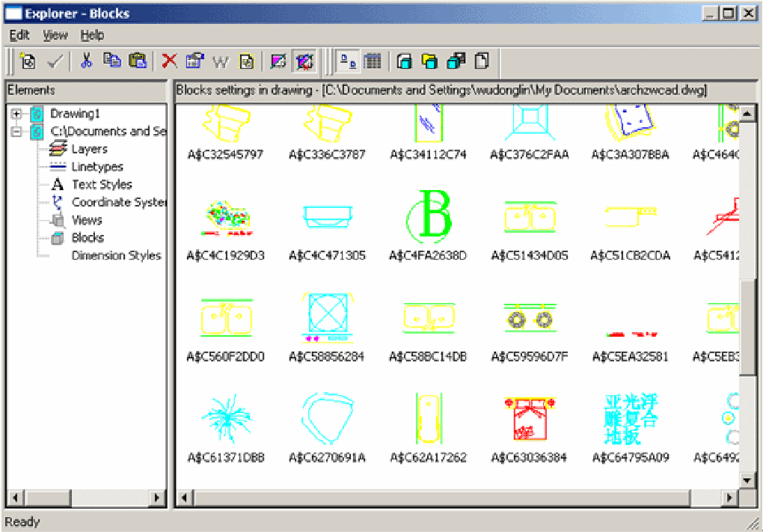Maximize the Explorer - Blocks window
The image size is (763, 532).
pos(729,13)
